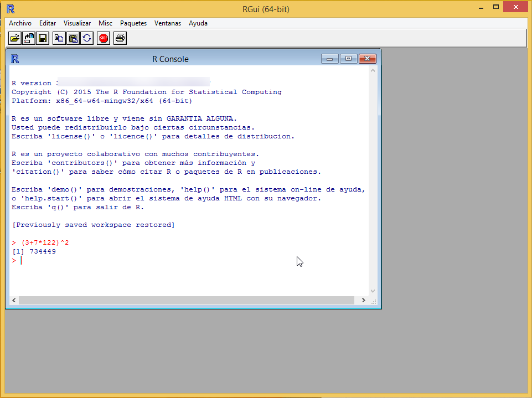Click the paste clipboard toolbar icon

click(73, 38)
